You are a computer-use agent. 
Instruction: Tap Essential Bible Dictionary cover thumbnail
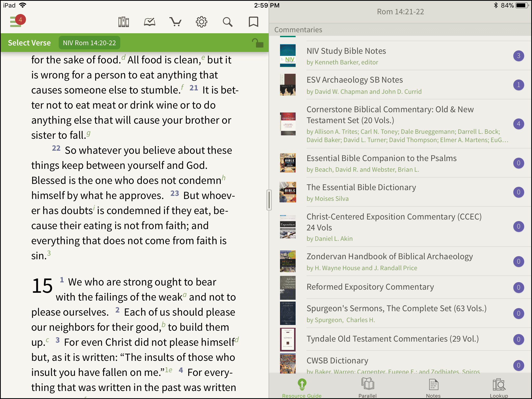point(288,192)
